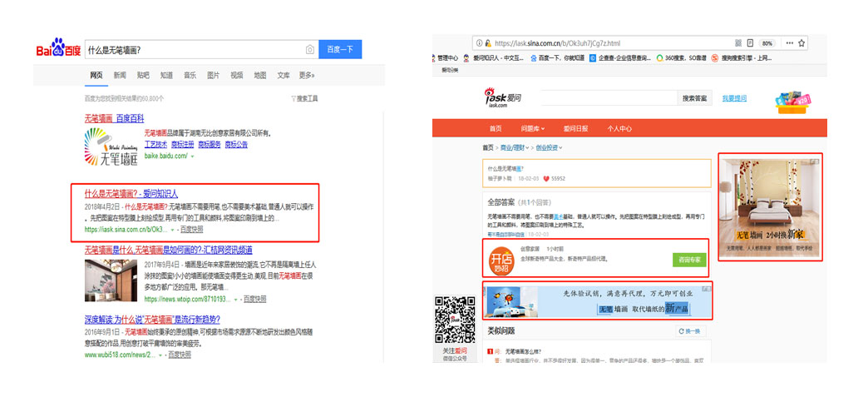Open the 文库 tab

coord(284,76)
